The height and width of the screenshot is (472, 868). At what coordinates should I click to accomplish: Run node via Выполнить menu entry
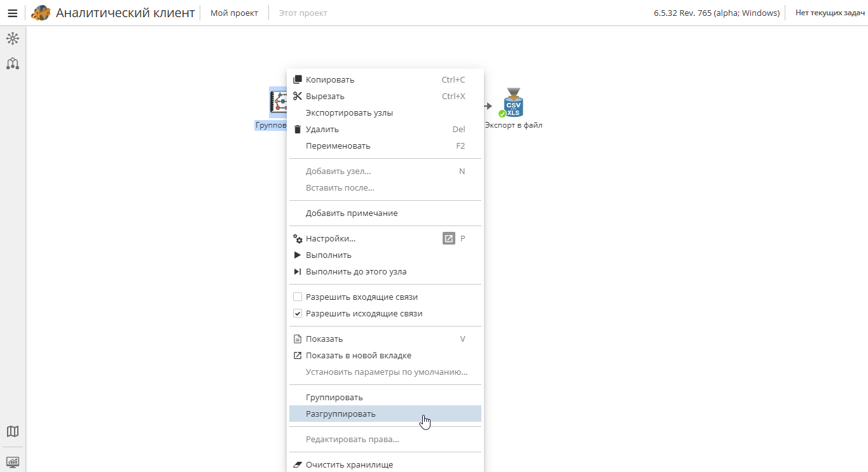coord(385,255)
